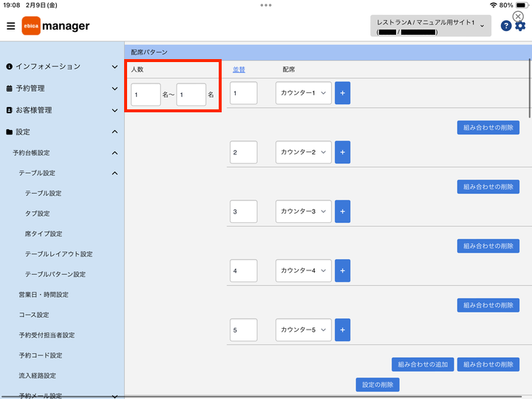Click the sort order field showing 2
Image resolution: width=532 pixels, height=399 pixels.
pos(243,152)
